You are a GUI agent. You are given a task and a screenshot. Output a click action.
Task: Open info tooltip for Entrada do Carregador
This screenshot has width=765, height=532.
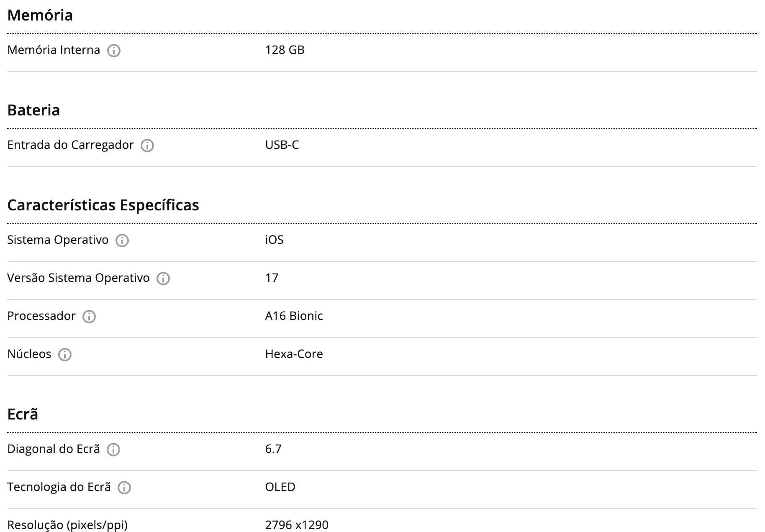click(x=147, y=146)
